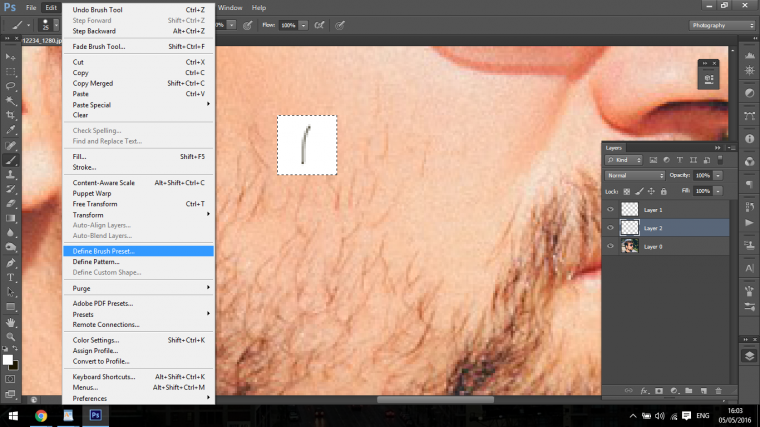Toggle airbrush mode in options bar

point(319,25)
